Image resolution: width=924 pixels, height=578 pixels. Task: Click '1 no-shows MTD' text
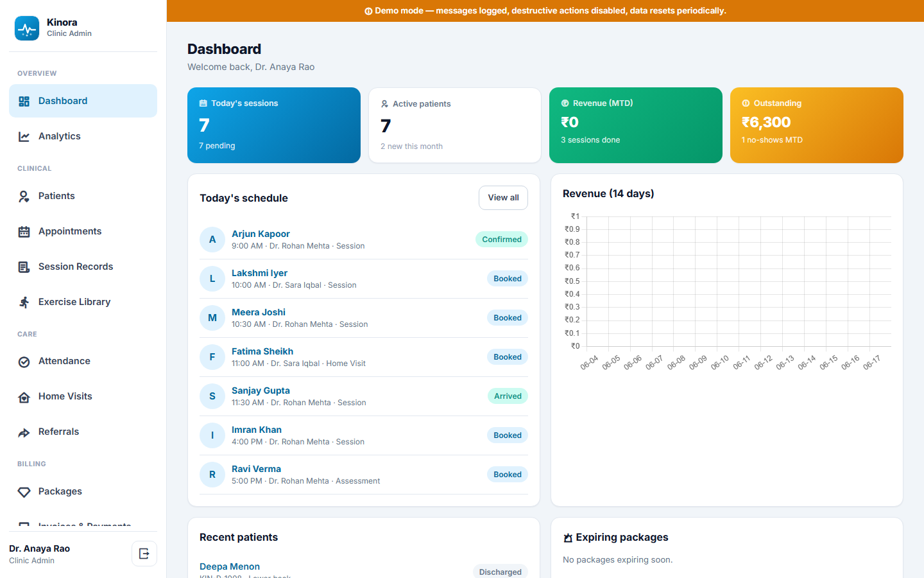click(772, 140)
